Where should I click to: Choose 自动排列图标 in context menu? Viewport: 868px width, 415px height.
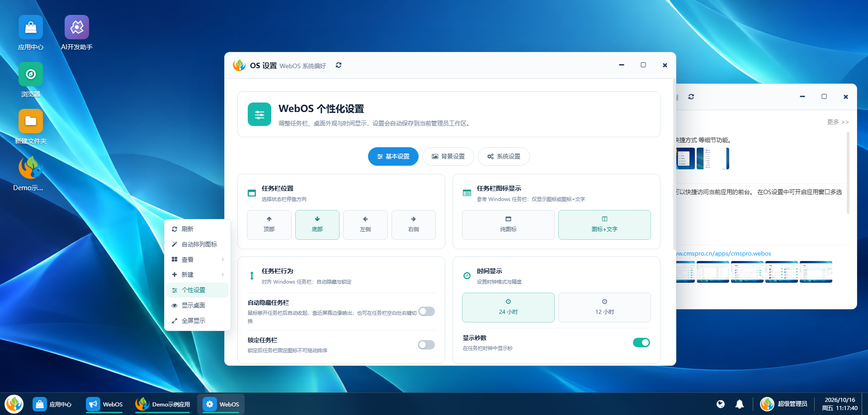click(x=198, y=244)
